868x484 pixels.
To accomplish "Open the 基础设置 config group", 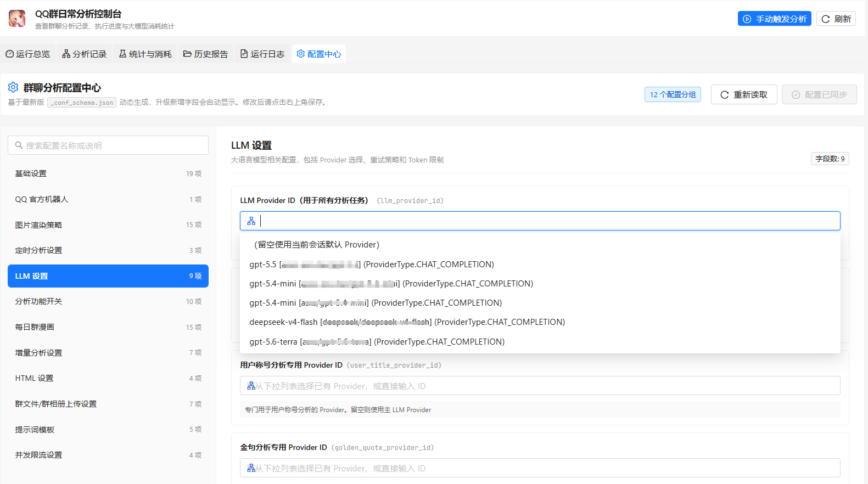I will tap(108, 173).
